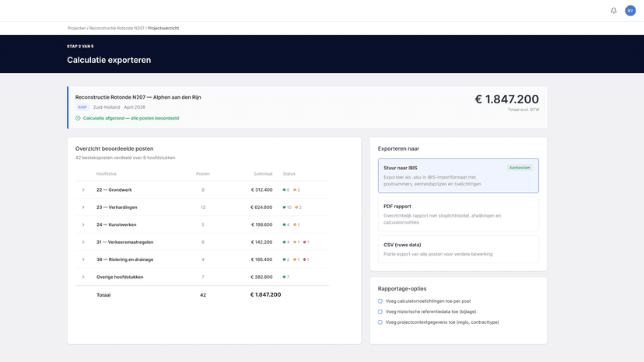644x362 pixels.
Task: Click the Stap 2 van 5 indicator
Action: click(x=80, y=47)
